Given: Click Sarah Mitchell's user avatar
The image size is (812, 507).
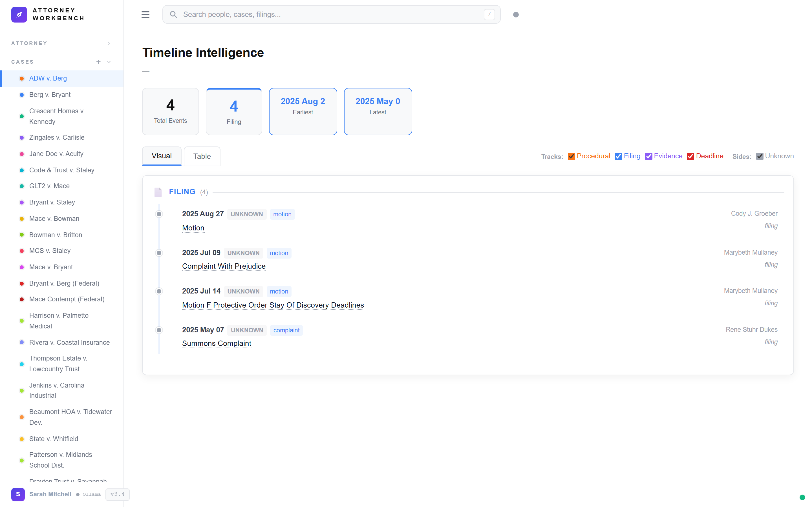Looking at the screenshot, I should pos(18,494).
